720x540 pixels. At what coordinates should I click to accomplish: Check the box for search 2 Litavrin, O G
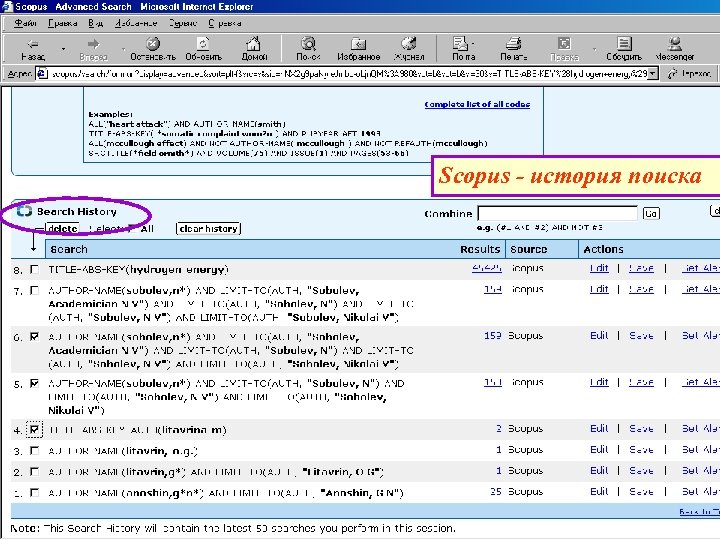click(x=34, y=472)
